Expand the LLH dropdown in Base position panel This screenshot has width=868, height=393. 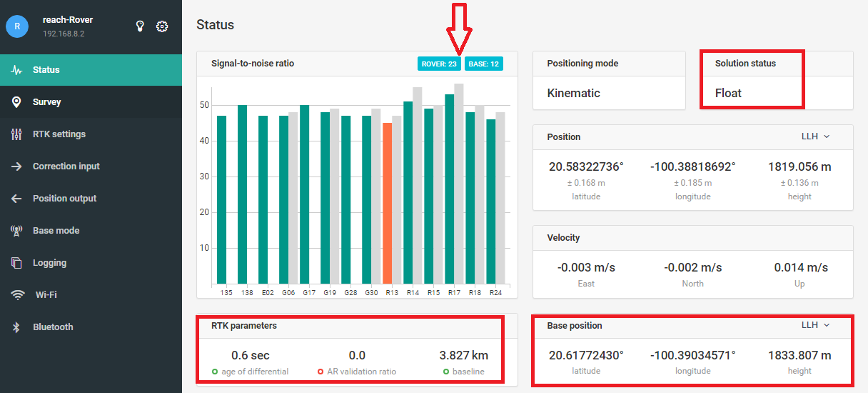[x=815, y=325]
